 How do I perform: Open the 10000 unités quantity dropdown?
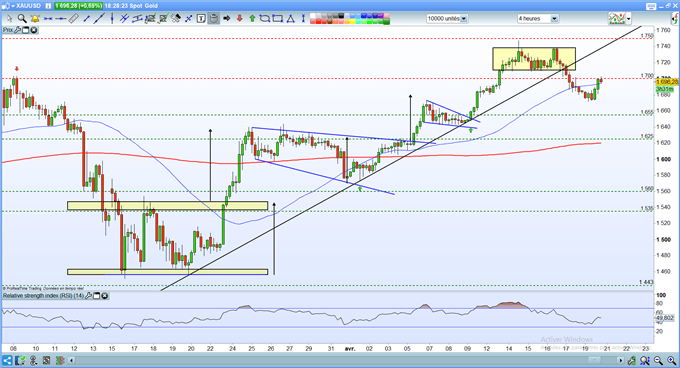click(x=447, y=19)
